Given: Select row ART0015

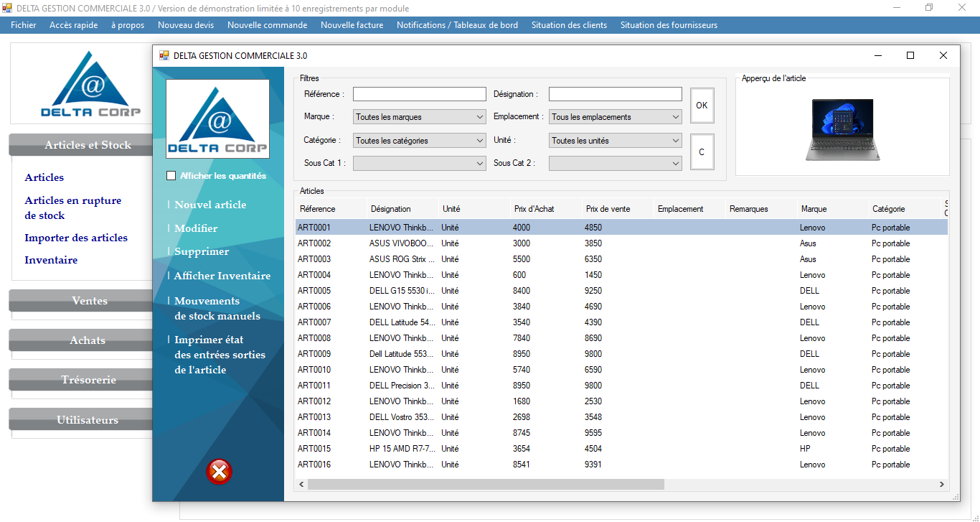Looking at the screenshot, I should (x=621, y=449).
